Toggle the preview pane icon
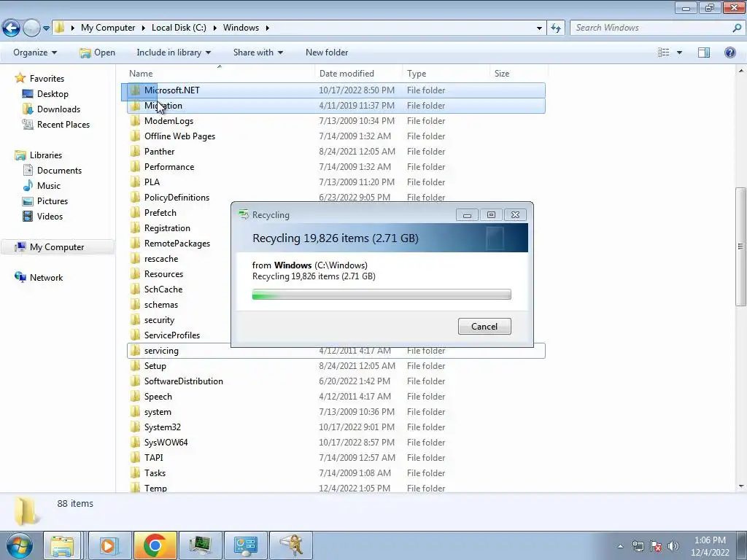The height and width of the screenshot is (560, 747). [x=704, y=52]
